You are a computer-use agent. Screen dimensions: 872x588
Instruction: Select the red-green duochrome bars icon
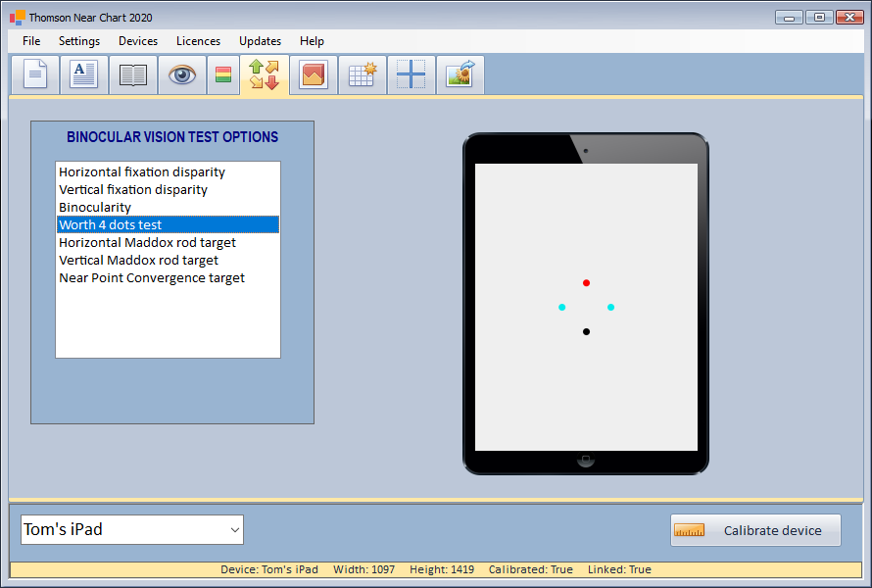pos(223,75)
